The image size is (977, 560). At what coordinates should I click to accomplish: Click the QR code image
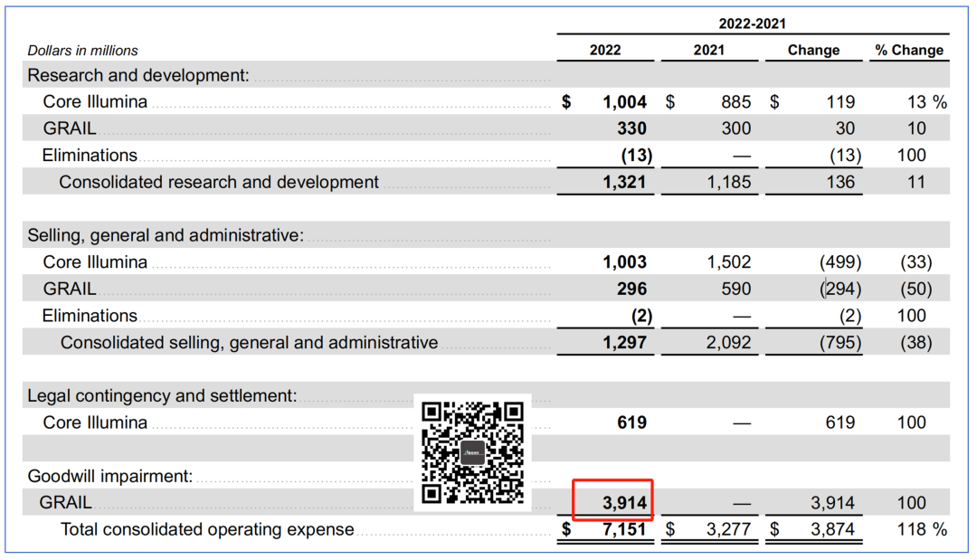tap(472, 453)
